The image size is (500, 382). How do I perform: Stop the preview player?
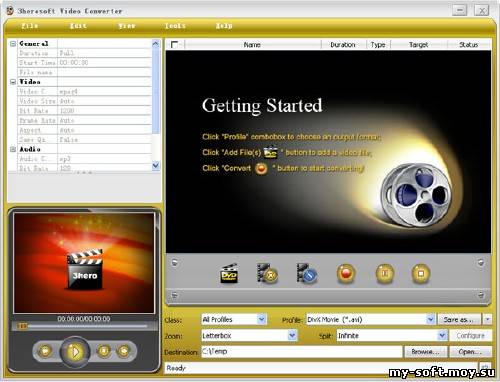[x=104, y=351]
